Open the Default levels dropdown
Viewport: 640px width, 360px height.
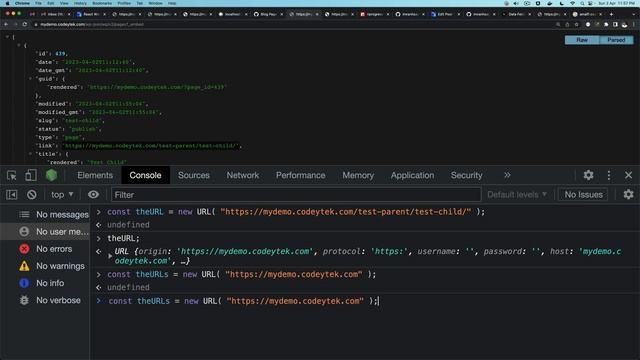coord(517,195)
